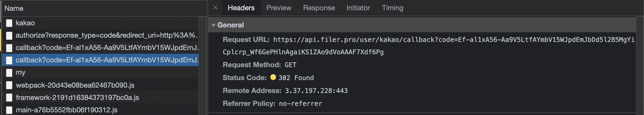Viewport: 644px width, 115px height.
Task: Click the webpack script file icon
Action: coord(9,85)
